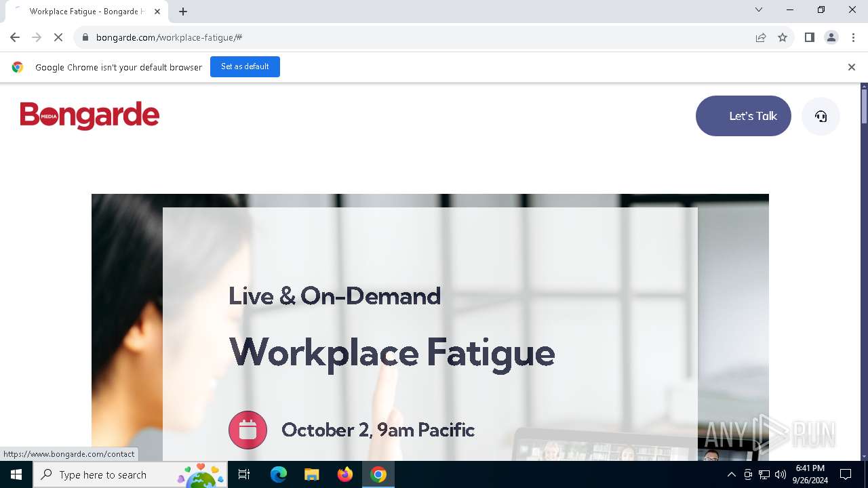Open the taskbar clock and date
The image size is (868, 488).
[x=810, y=474]
